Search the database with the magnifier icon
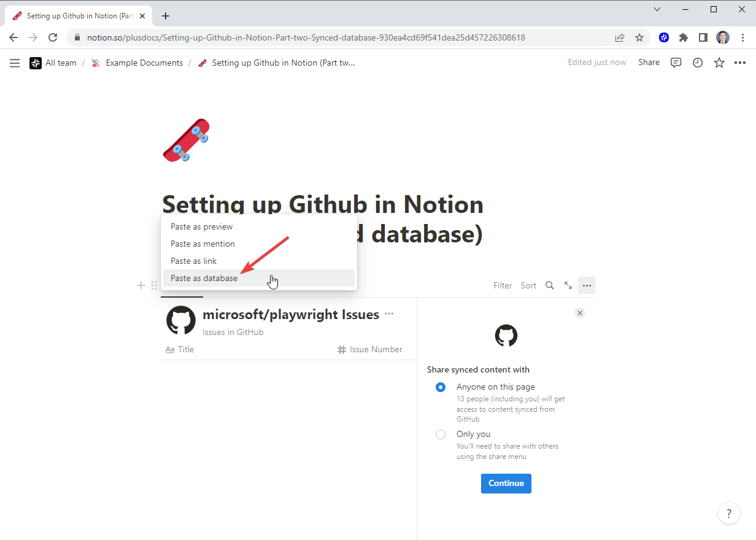This screenshot has height=540, width=756. coord(550,285)
